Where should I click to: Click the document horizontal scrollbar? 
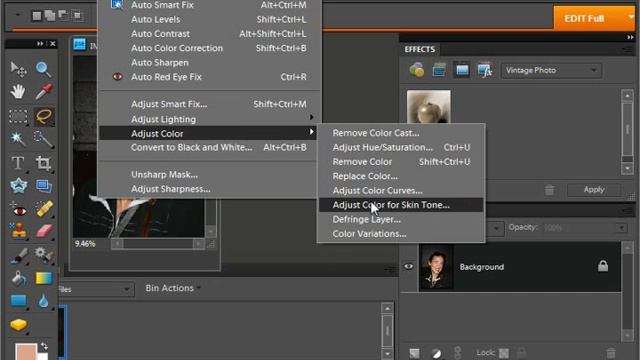pos(158,244)
